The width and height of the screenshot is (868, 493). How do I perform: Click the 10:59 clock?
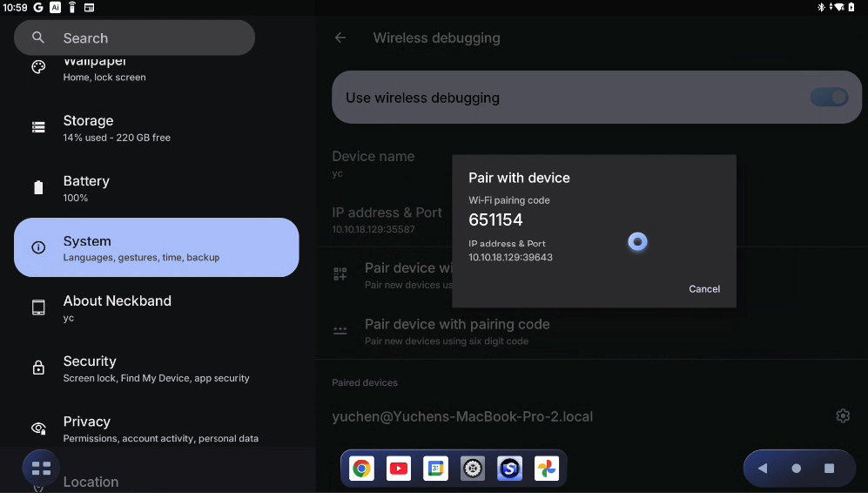click(x=15, y=7)
